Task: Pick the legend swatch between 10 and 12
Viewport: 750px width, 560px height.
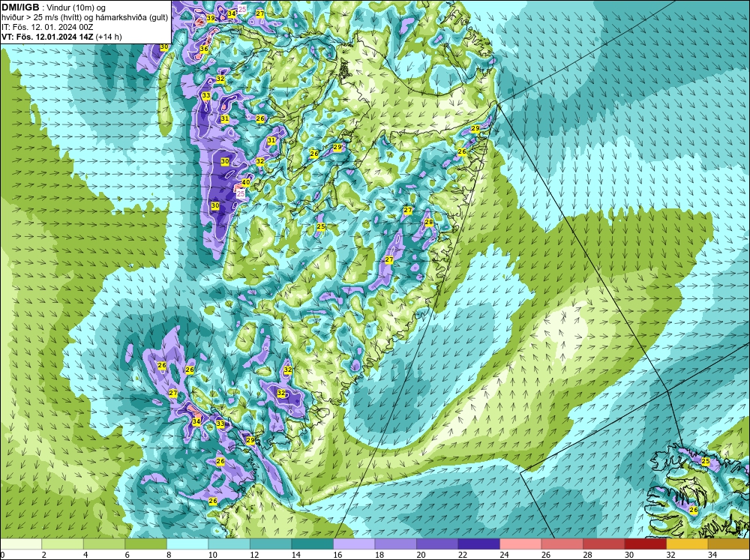Action: tap(229, 544)
